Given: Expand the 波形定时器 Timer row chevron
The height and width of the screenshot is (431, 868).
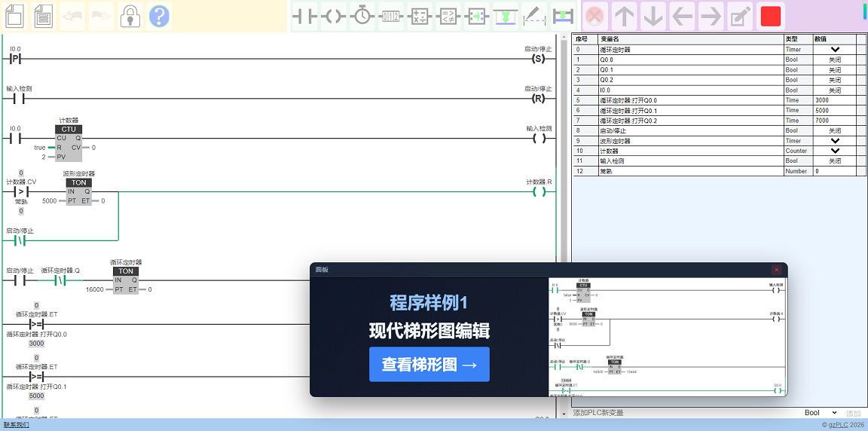Looking at the screenshot, I should pyautogui.click(x=835, y=141).
